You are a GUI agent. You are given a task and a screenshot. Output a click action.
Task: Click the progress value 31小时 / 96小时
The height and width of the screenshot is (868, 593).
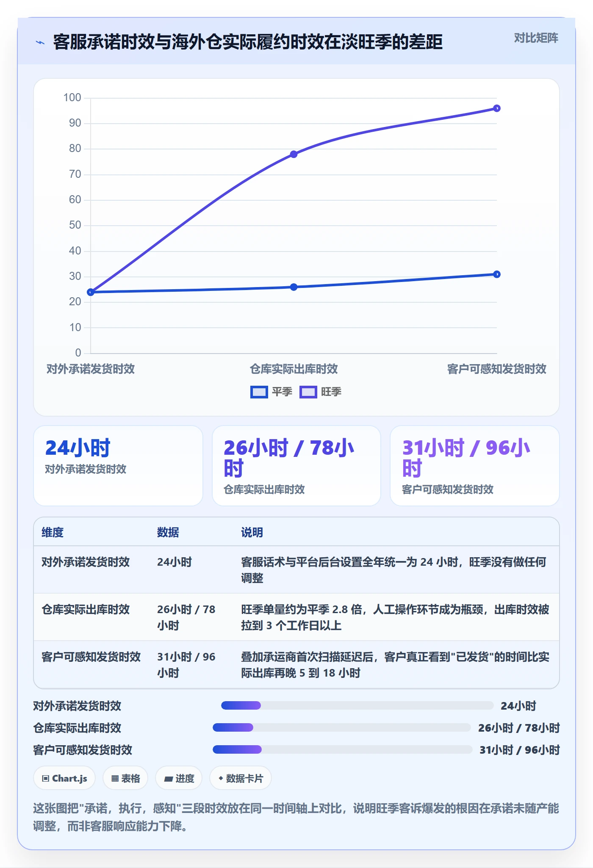520,750
